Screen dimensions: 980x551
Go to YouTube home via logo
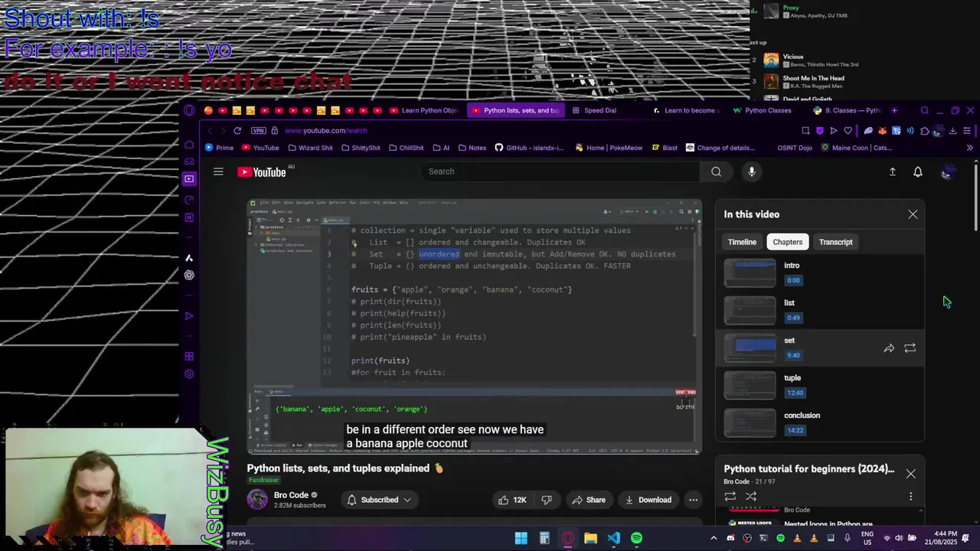[262, 172]
